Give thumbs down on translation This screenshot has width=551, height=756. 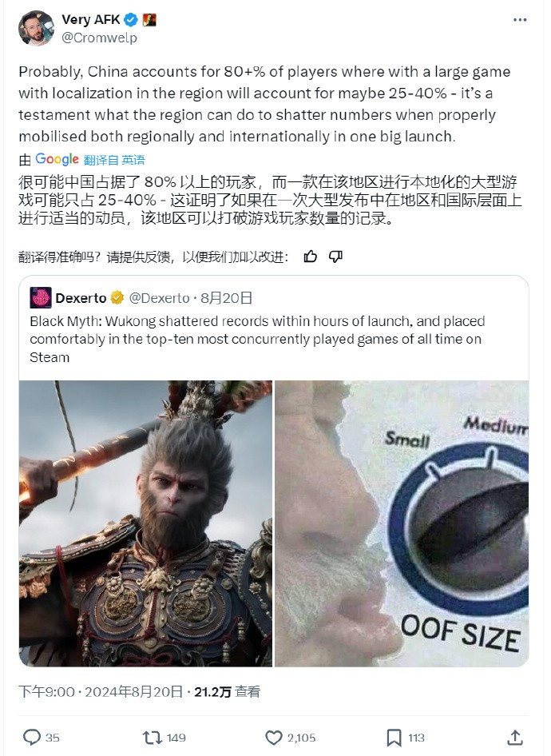(335, 257)
